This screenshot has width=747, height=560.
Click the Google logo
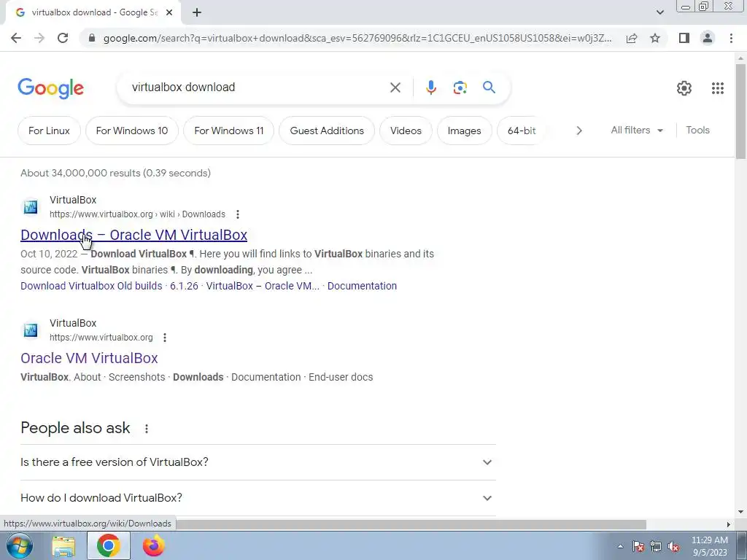click(x=50, y=88)
